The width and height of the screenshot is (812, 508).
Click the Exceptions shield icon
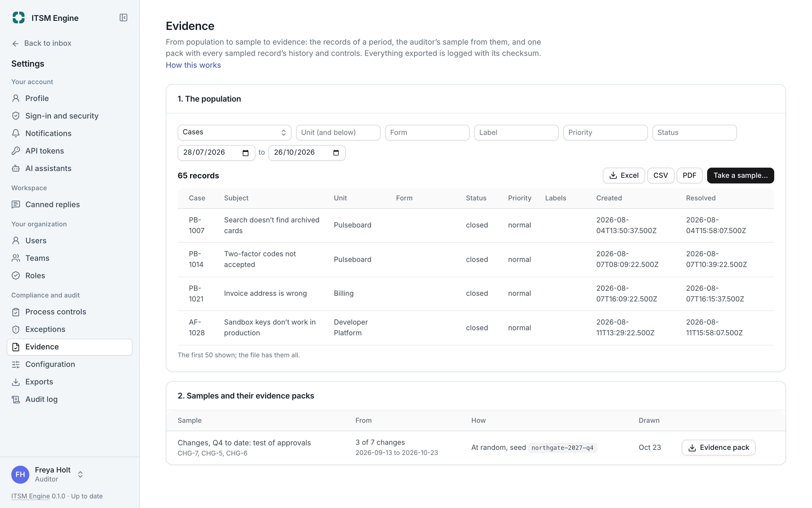coord(16,329)
